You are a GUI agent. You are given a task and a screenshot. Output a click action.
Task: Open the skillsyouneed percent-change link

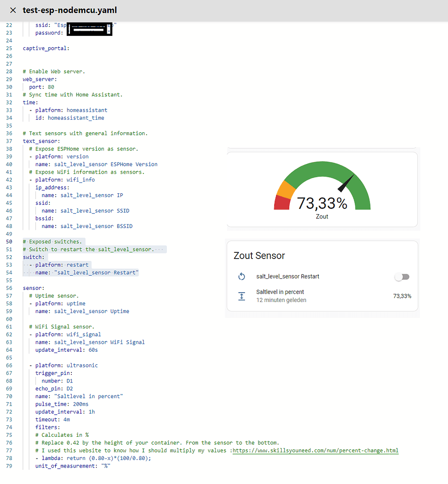coord(316,450)
